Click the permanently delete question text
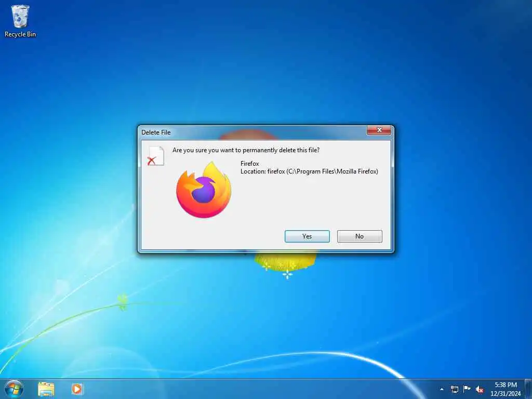 (246, 150)
